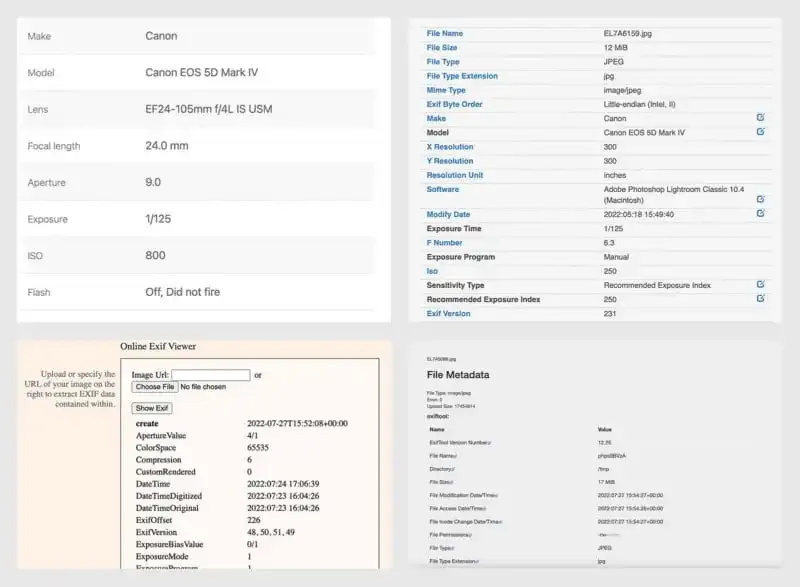Click the Choose File button
The image size is (800, 587).
(x=152, y=387)
